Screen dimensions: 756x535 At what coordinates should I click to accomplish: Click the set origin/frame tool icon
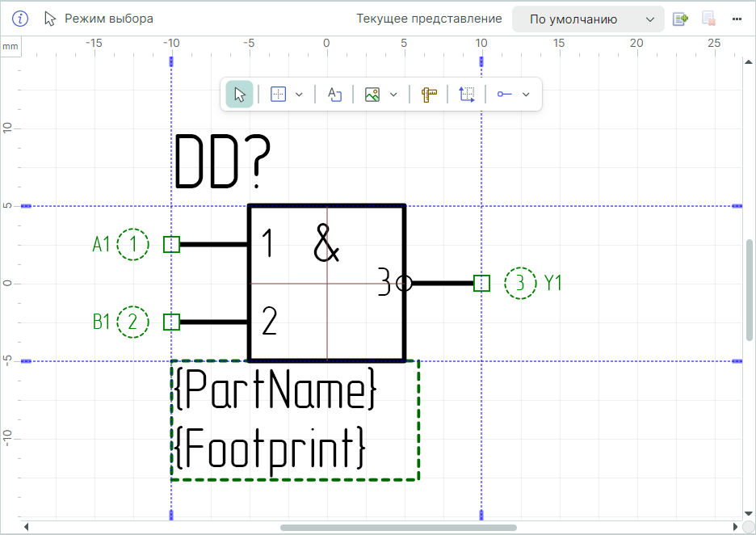pyautogui.click(x=467, y=95)
